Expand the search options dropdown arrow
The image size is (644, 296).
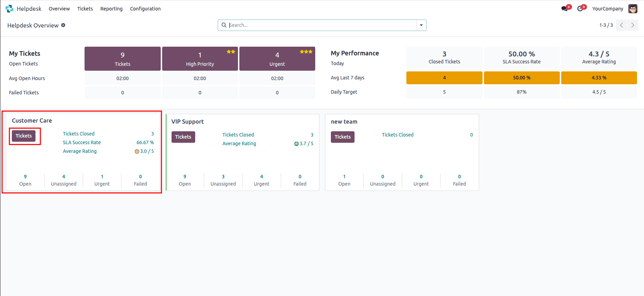[x=421, y=25]
